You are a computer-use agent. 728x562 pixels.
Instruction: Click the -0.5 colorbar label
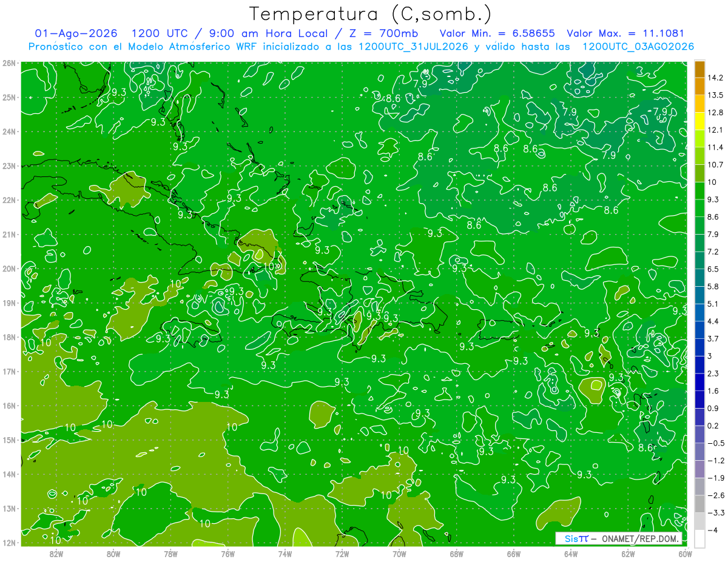coord(715,443)
